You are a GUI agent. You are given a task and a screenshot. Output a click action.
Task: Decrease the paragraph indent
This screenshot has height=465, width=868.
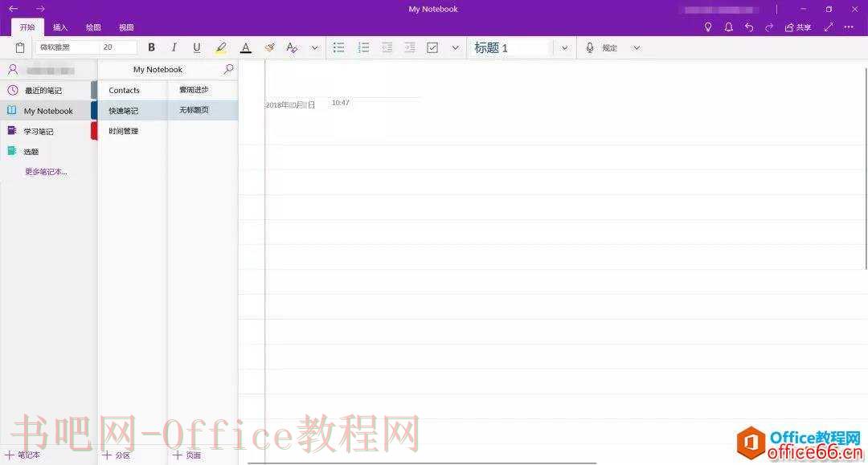pos(387,47)
